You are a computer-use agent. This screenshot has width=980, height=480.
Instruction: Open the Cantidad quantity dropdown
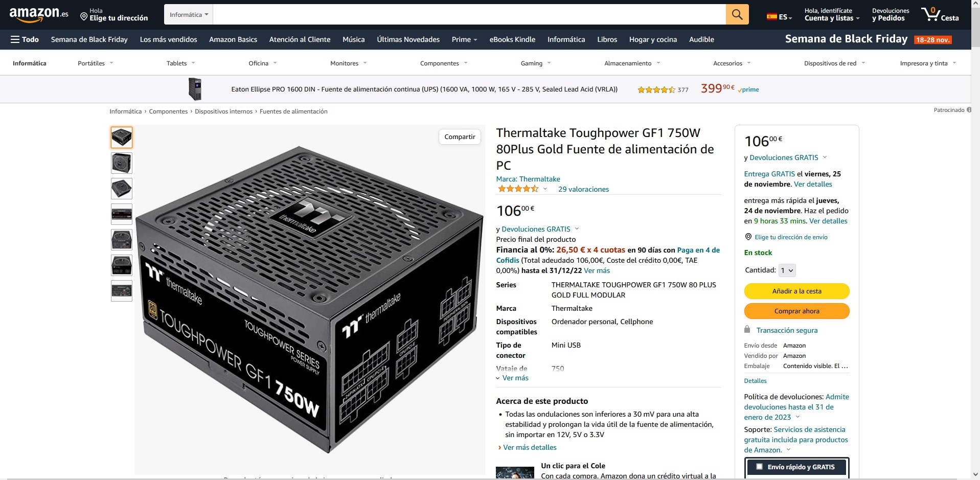787,270
